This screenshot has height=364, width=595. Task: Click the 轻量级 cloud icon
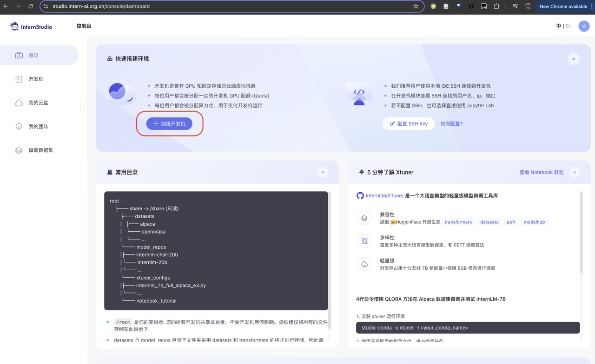tap(364, 264)
